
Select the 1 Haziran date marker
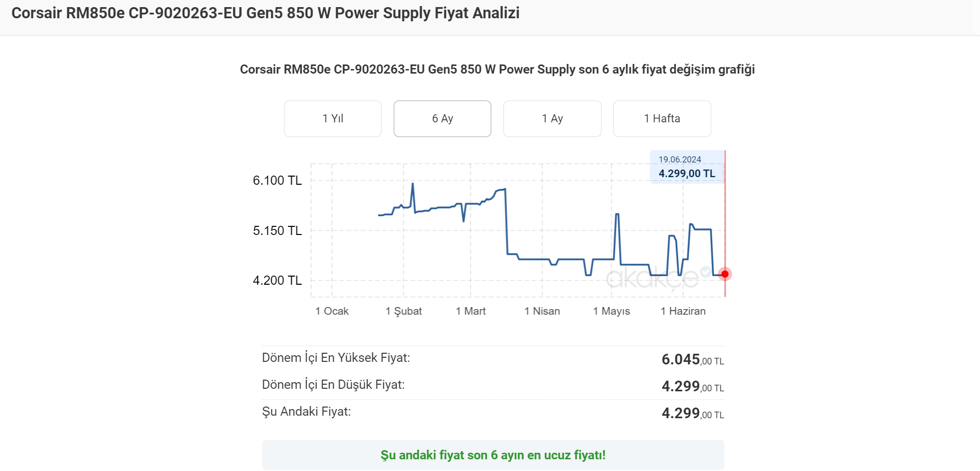tap(683, 311)
